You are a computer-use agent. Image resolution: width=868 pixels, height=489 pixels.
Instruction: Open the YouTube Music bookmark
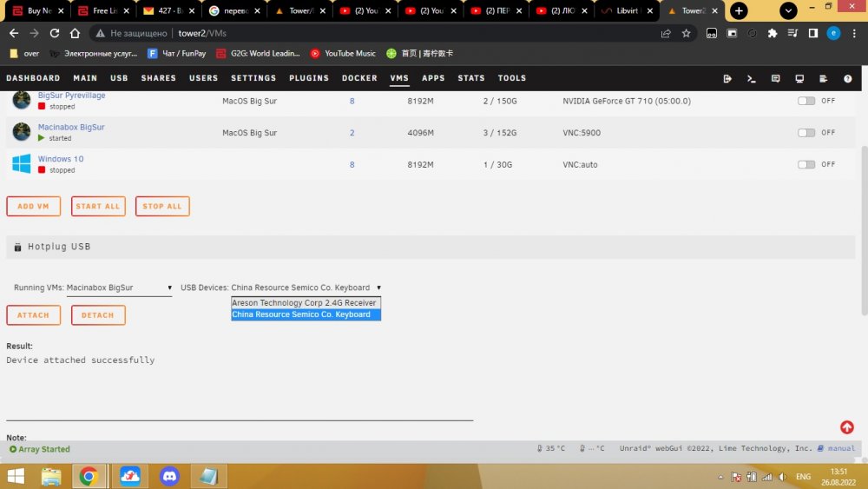[343, 53]
